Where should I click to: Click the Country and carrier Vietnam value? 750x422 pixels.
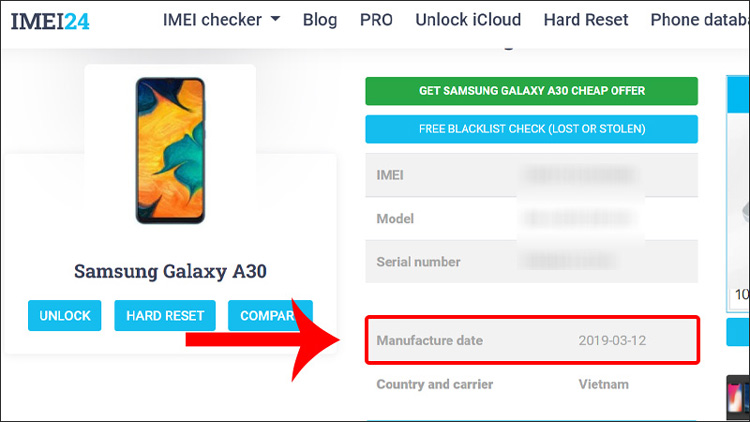604,384
